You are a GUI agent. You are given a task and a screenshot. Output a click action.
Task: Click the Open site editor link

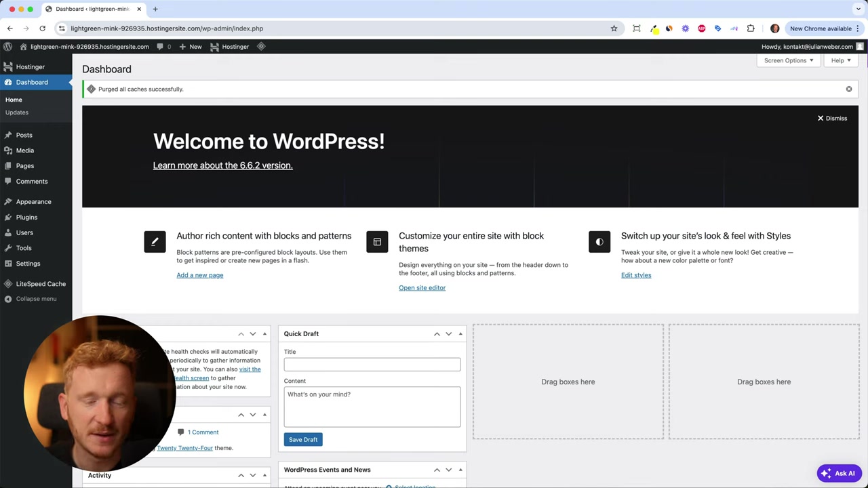tap(422, 288)
